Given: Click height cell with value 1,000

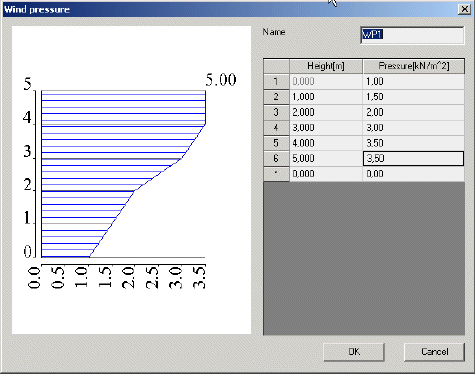Looking at the screenshot, I should [x=326, y=97].
